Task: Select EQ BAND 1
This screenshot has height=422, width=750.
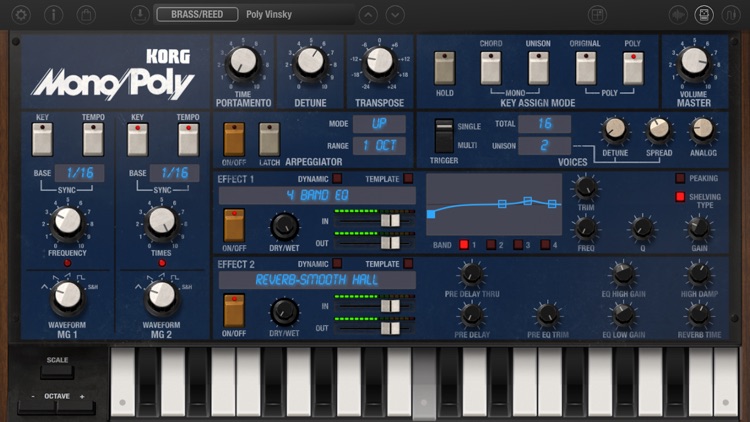Action: click(463, 245)
